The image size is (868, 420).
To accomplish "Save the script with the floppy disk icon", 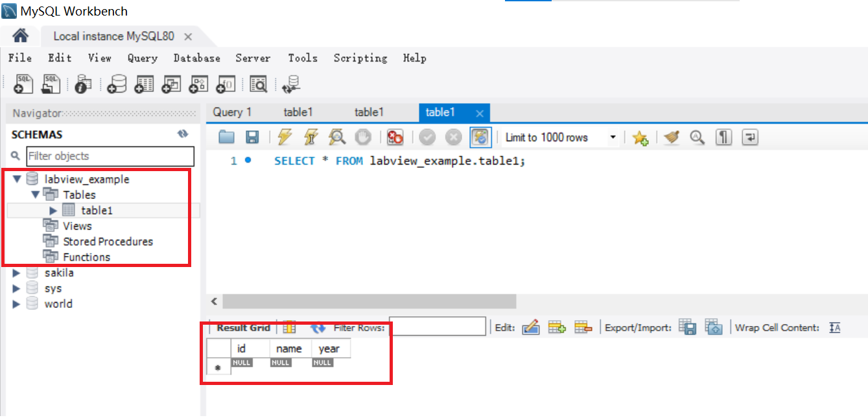I will (x=252, y=137).
